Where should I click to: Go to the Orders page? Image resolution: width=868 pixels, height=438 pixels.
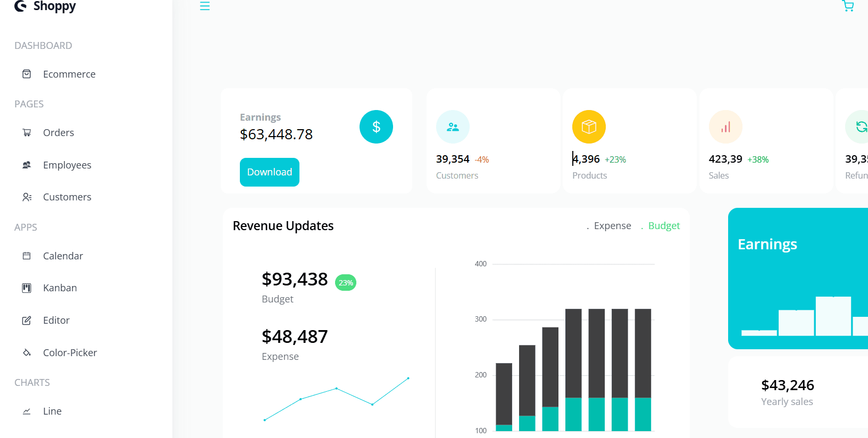[59, 132]
